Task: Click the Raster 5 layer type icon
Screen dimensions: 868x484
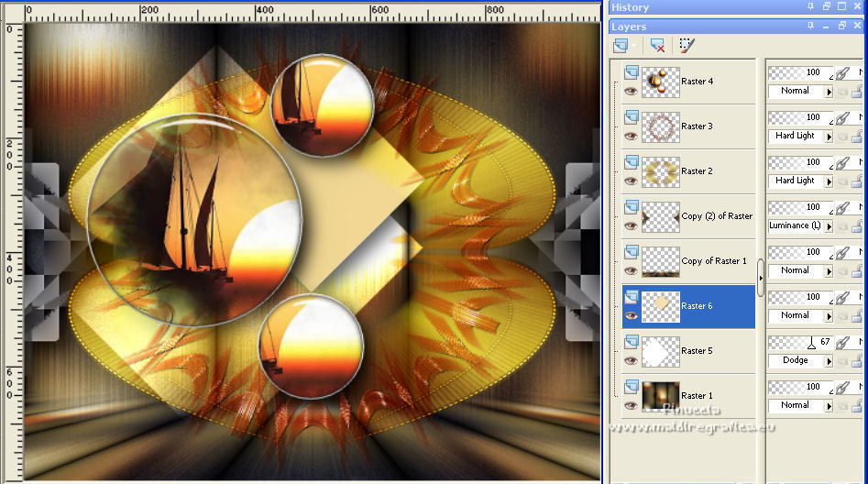Action: tap(632, 342)
